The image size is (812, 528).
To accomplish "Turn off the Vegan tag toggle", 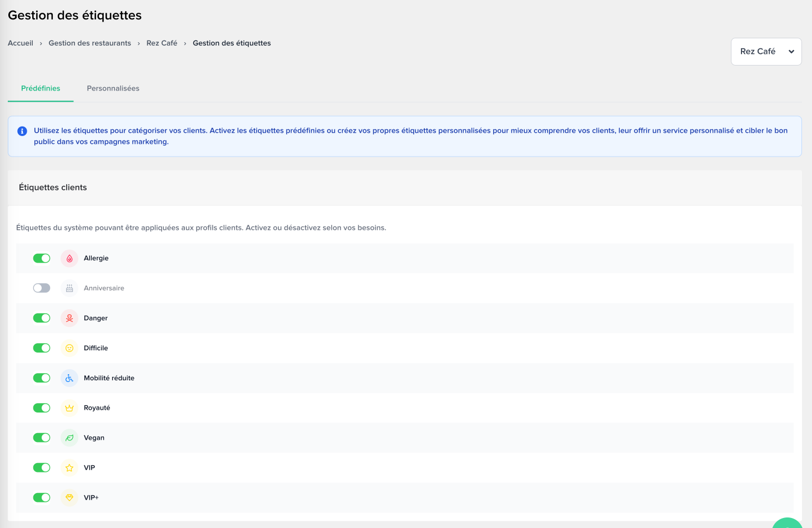I will pyautogui.click(x=42, y=438).
